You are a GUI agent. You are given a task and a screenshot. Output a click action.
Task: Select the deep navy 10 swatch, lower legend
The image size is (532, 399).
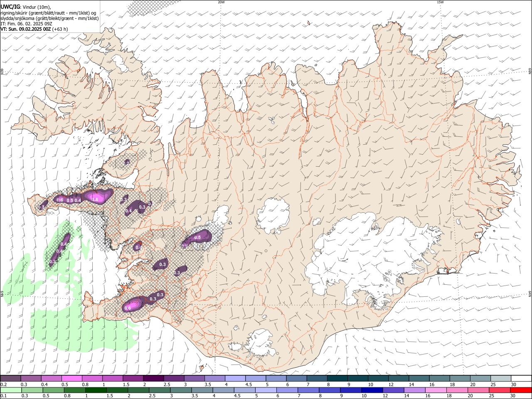pyautogui.click(x=372, y=390)
